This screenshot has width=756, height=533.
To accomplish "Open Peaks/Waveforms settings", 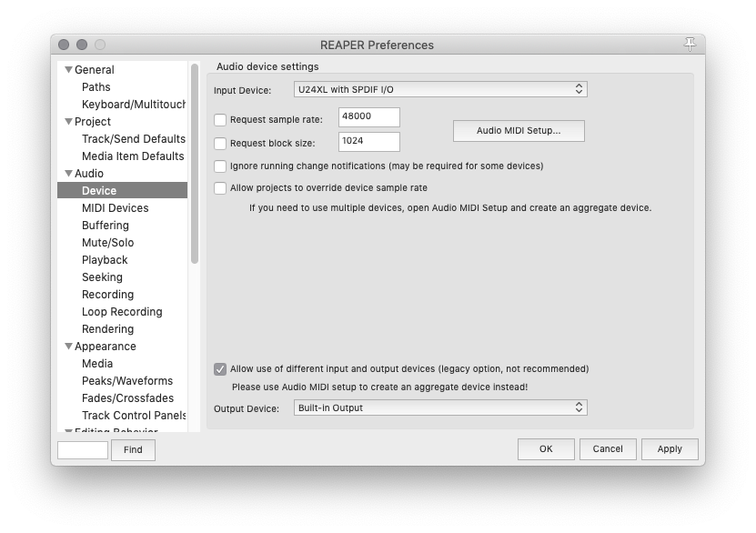I will (127, 381).
